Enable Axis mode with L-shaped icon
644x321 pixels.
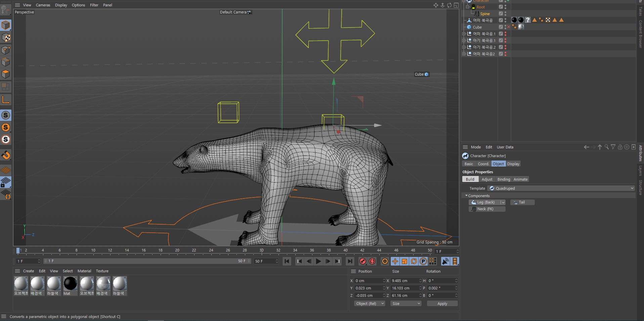(6, 100)
